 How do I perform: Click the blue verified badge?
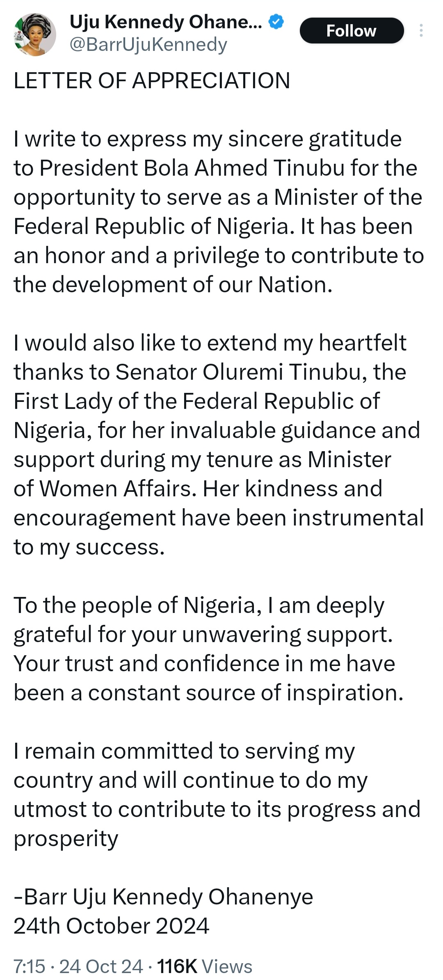click(276, 22)
